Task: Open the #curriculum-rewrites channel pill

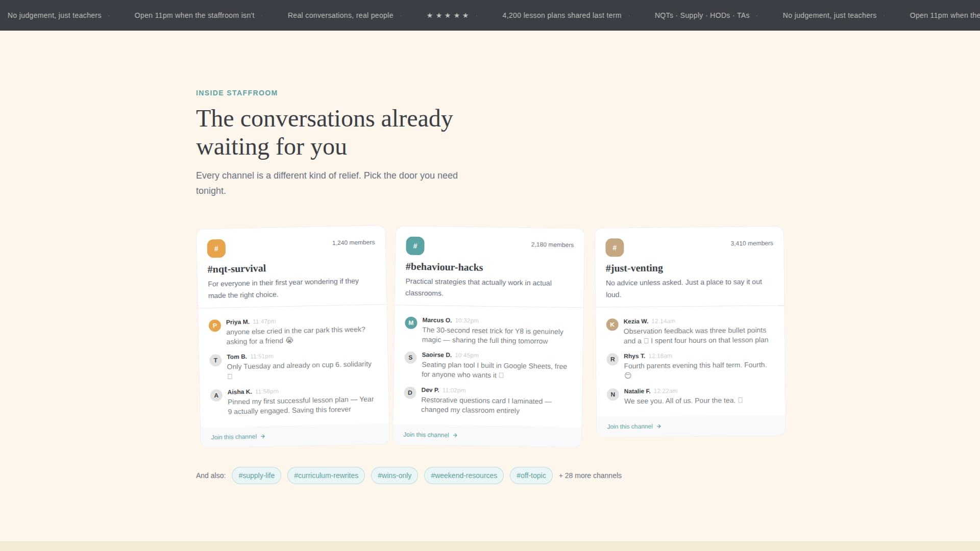Action: tap(326, 475)
